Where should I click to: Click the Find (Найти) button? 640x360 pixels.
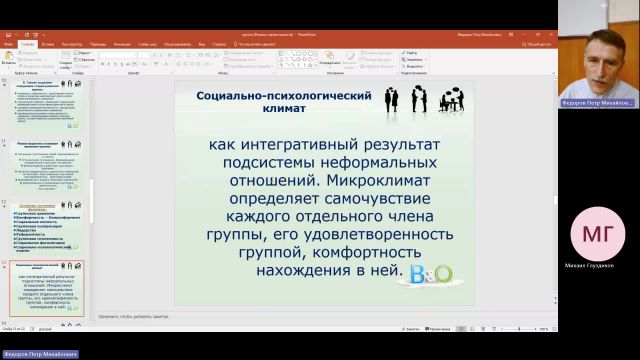410,53
